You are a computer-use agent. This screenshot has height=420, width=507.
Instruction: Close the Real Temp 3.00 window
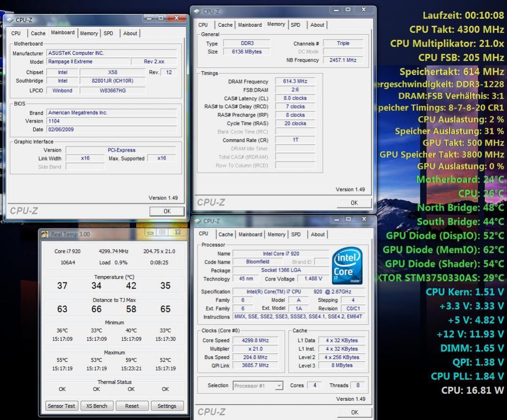(x=178, y=232)
